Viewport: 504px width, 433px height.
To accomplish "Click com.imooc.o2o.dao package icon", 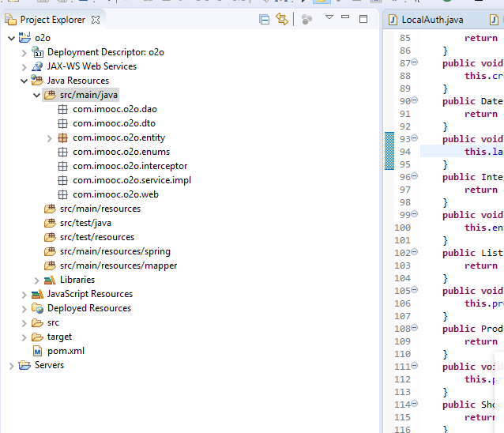I will click(62, 109).
